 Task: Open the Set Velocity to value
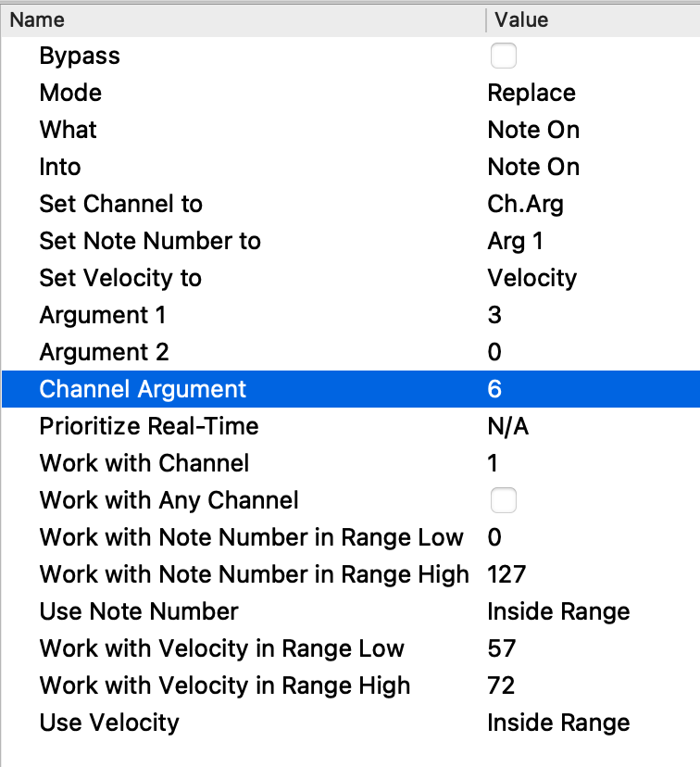tap(531, 279)
